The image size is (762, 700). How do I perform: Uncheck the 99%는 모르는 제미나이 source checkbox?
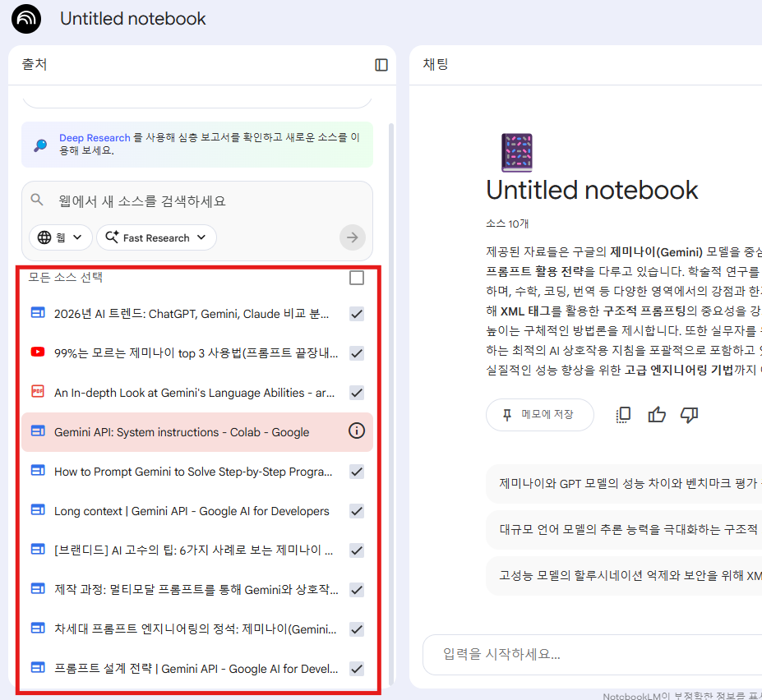(357, 353)
